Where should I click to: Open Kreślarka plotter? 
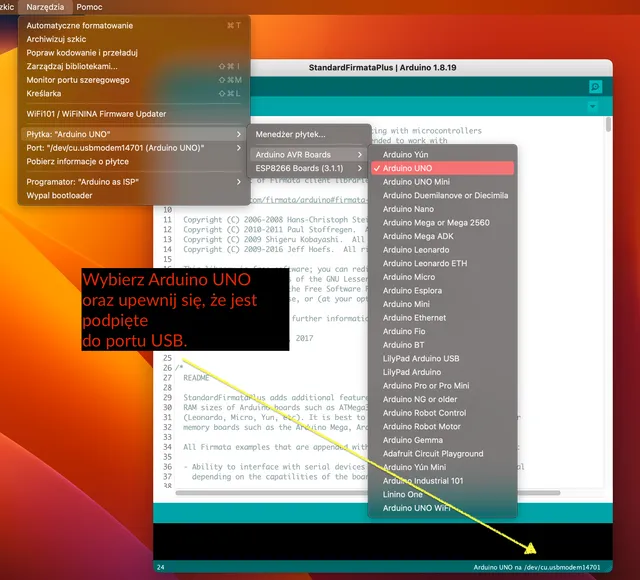coord(134,93)
